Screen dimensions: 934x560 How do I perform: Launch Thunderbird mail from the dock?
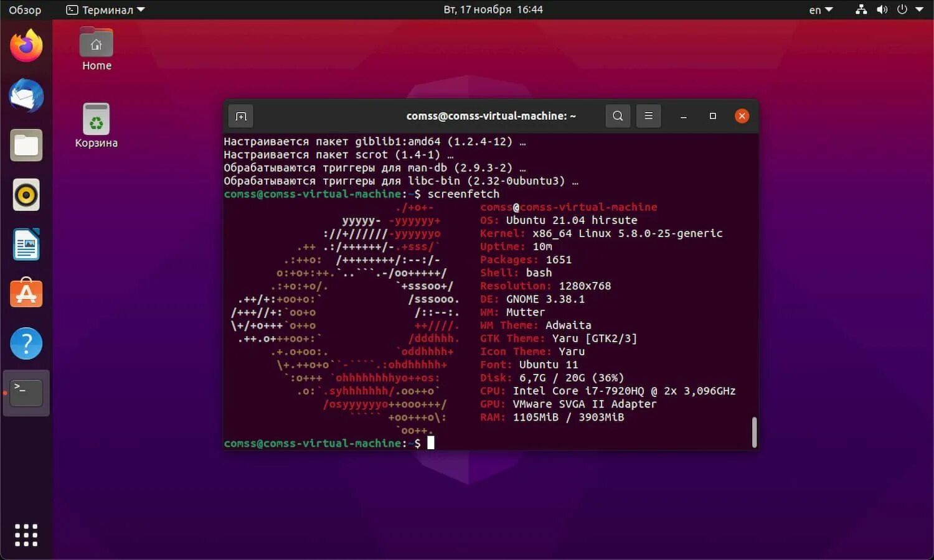click(x=26, y=96)
